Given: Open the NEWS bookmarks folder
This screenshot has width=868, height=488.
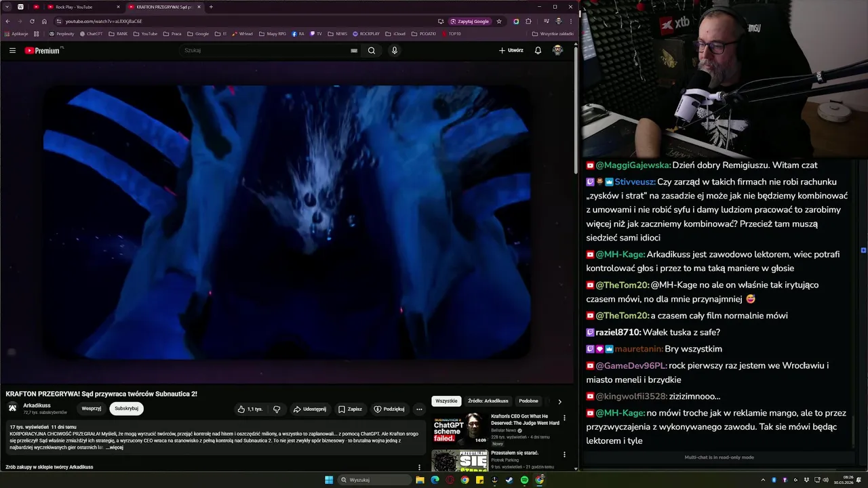Looking at the screenshot, I should click(337, 33).
